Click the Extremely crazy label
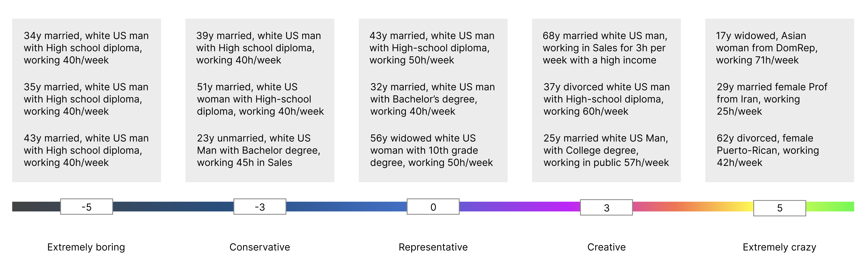Screen dimensions: 868x270 point(779,247)
